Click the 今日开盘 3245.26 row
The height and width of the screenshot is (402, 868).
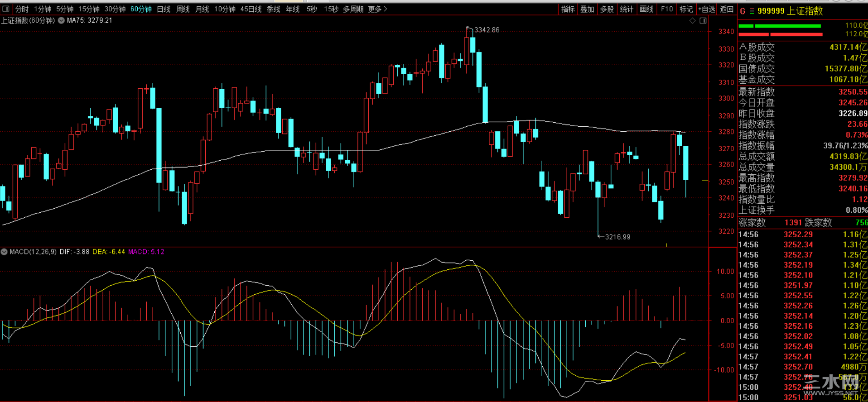803,103
